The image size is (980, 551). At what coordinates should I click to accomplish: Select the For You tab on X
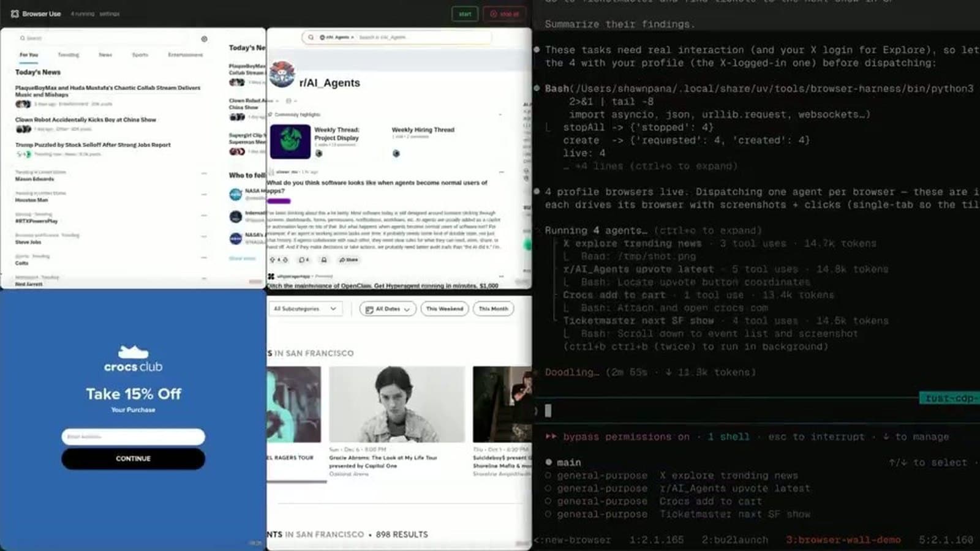coord(29,55)
